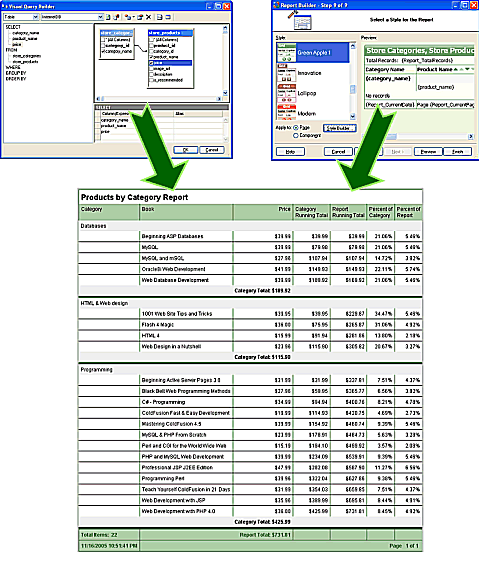Click the diagram pane scroll-down arrow
Screen dimensions: 479x566
225,93
